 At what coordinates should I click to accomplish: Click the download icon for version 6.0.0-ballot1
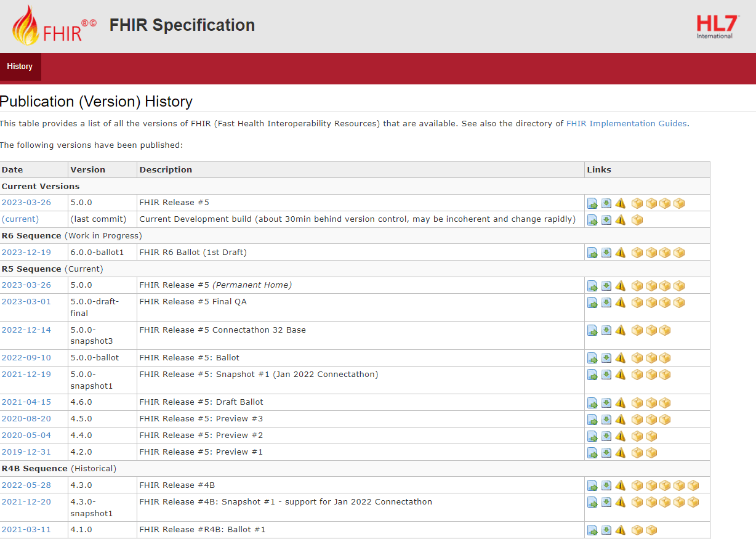[x=606, y=252]
